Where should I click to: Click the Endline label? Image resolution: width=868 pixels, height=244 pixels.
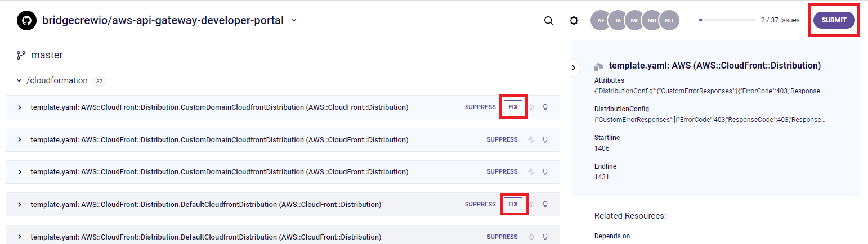605,166
